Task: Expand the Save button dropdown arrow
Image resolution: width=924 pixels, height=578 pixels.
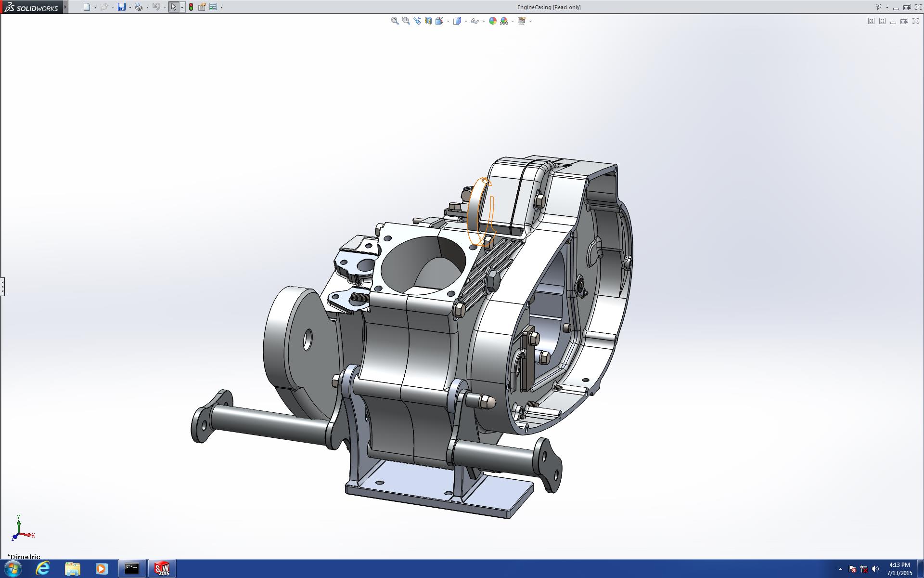Action: tap(130, 7)
